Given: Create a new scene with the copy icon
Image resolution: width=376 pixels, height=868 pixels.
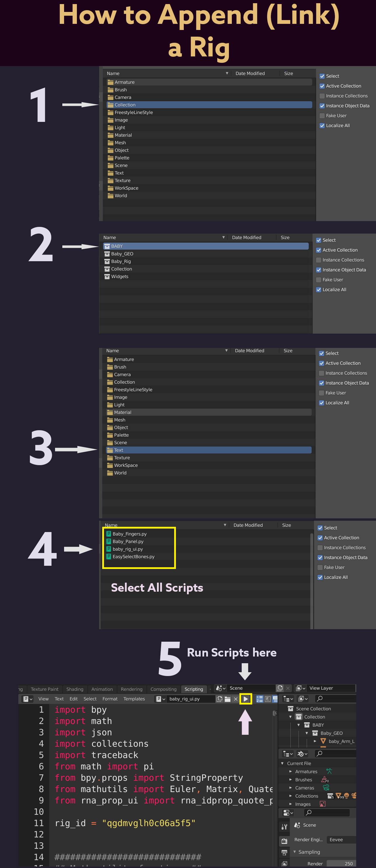Looking at the screenshot, I should click(x=280, y=688).
